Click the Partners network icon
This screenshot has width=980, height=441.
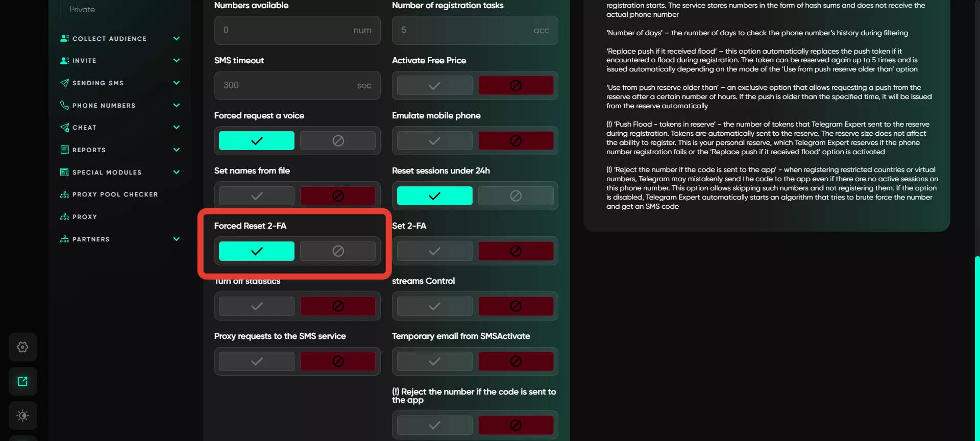click(64, 239)
